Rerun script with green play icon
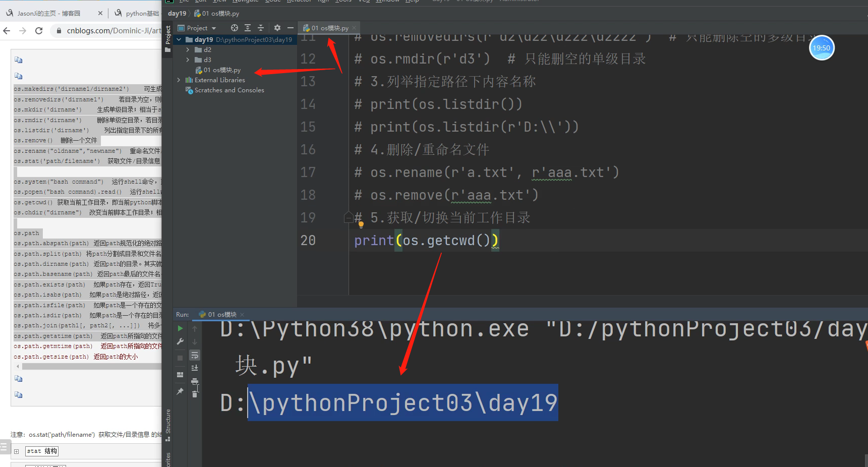 [180, 328]
